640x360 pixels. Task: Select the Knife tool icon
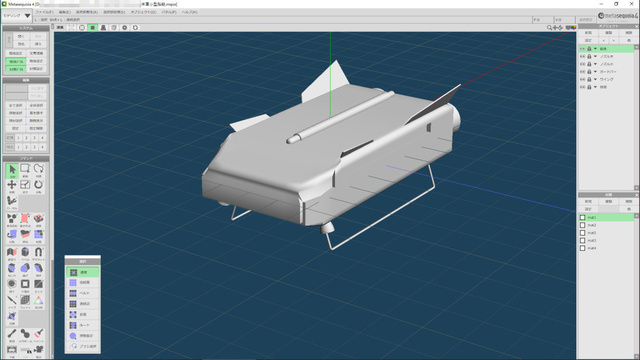point(12,302)
